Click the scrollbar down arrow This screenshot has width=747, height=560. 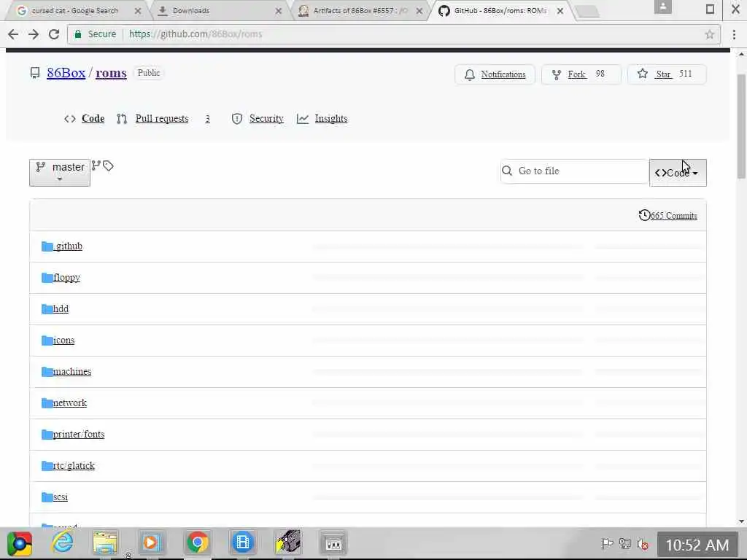[741, 522]
